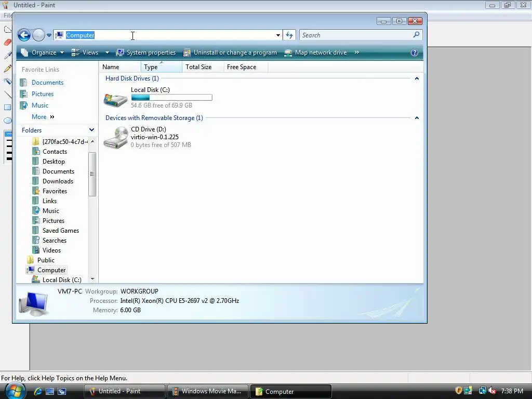
Task: Click Local Disk (C:) capacity usage bar
Action: pyautogui.click(x=171, y=98)
